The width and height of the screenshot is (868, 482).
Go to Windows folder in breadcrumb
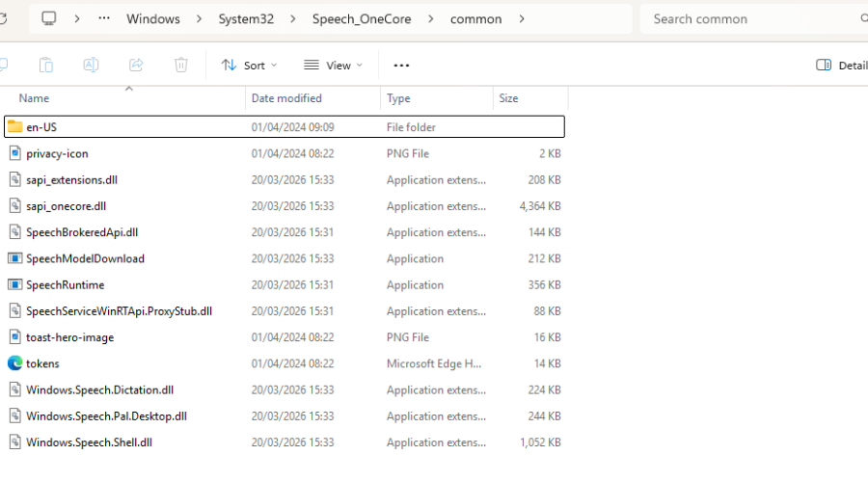(x=153, y=19)
